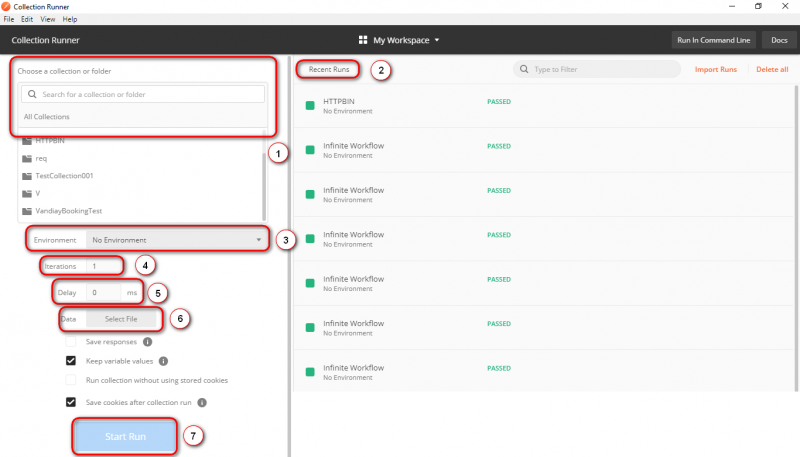Click the My Workspace grid icon

(x=364, y=40)
